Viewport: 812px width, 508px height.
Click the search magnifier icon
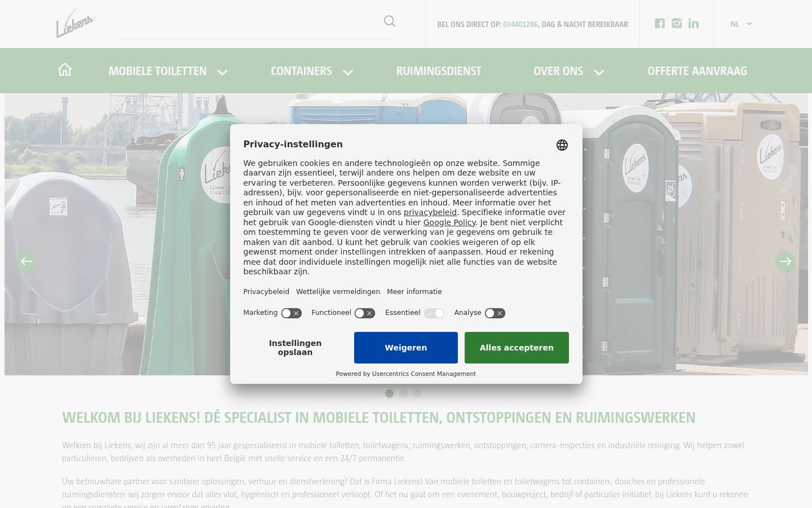pyautogui.click(x=390, y=21)
